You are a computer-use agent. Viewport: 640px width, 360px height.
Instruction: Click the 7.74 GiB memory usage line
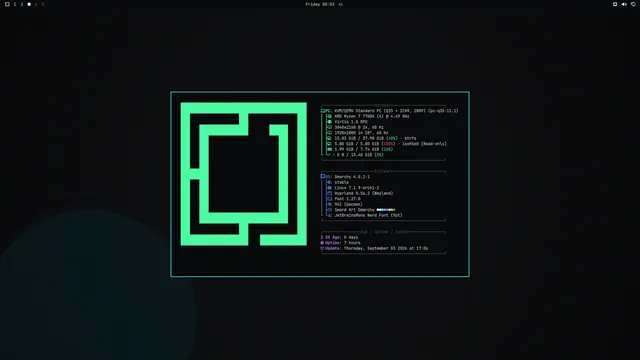[x=364, y=149]
